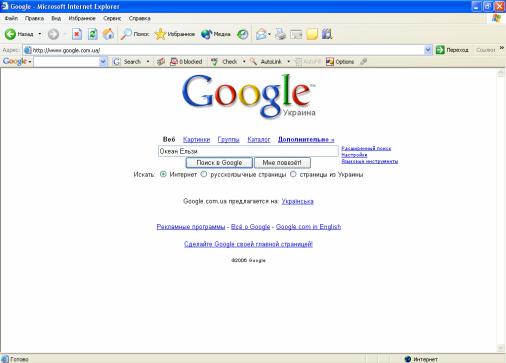This screenshot has height=363, width=506.
Task: Open the Дополнительно » link
Action: pyautogui.click(x=306, y=140)
